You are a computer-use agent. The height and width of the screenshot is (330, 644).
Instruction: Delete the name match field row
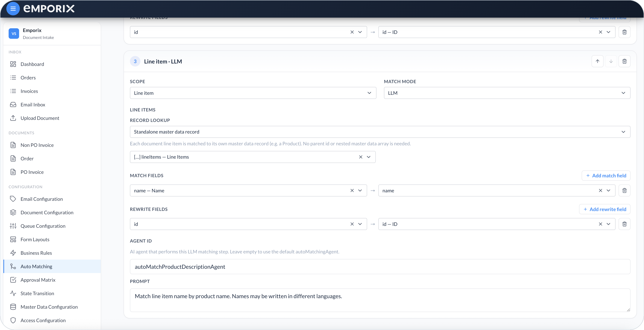(624, 190)
